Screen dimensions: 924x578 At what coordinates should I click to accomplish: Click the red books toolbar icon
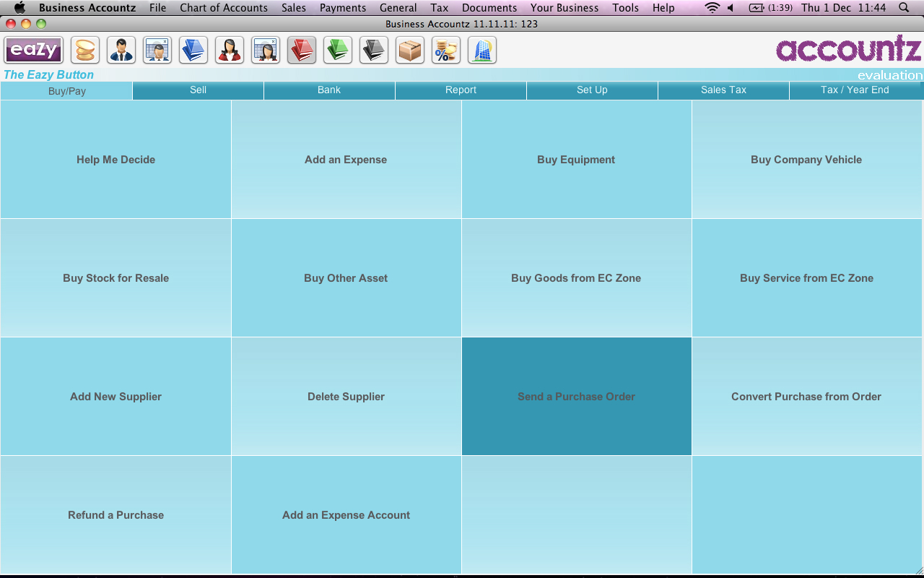pyautogui.click(x=302, y=51)
